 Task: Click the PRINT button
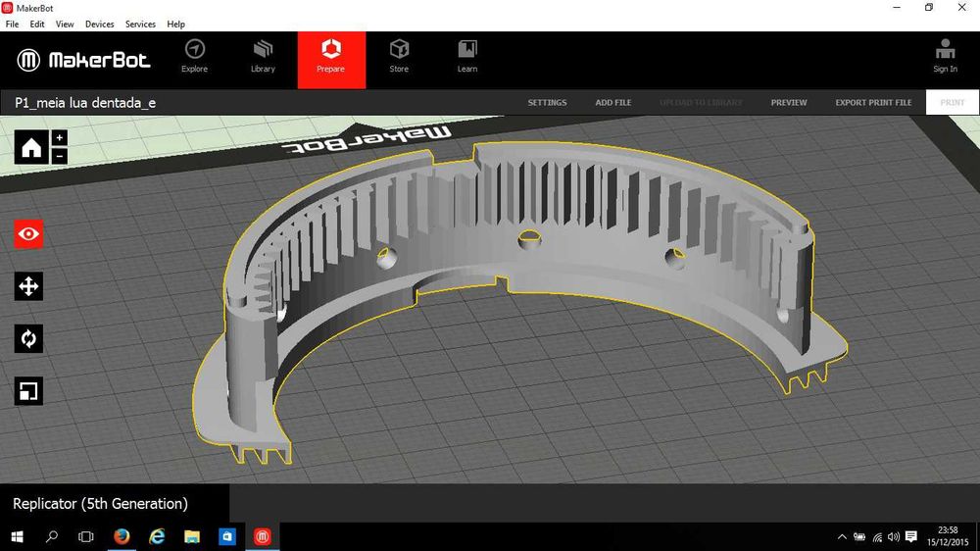[x=953, y=103]
